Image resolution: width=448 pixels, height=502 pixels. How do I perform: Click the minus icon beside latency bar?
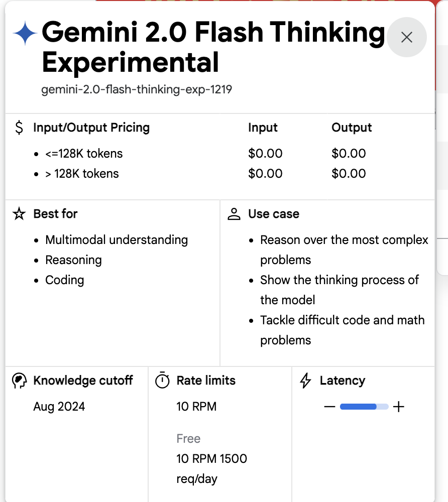329,407
